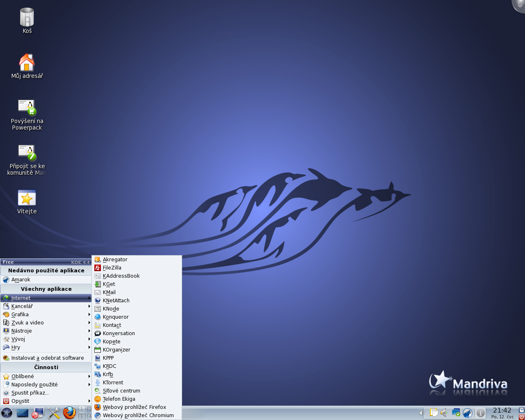Launch KOrganizer
This screenshot has width=525, height=420.
[x=137, y=350]
